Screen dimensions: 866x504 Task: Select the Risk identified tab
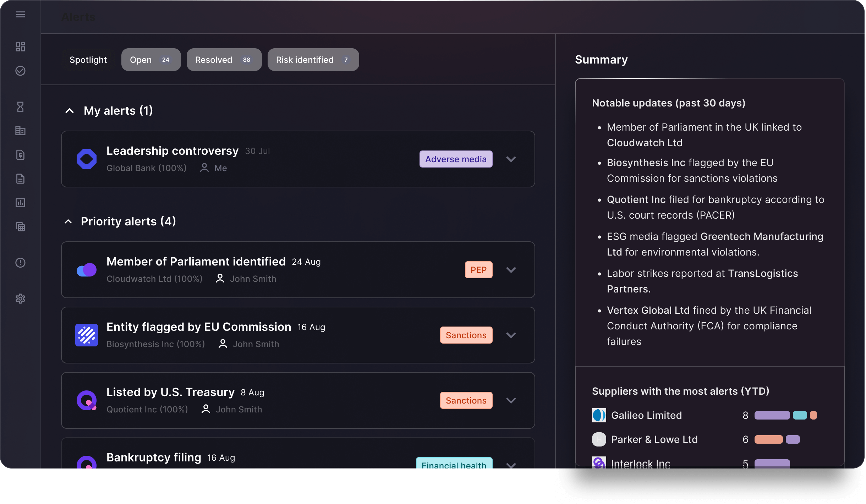(x=313, y=60)
